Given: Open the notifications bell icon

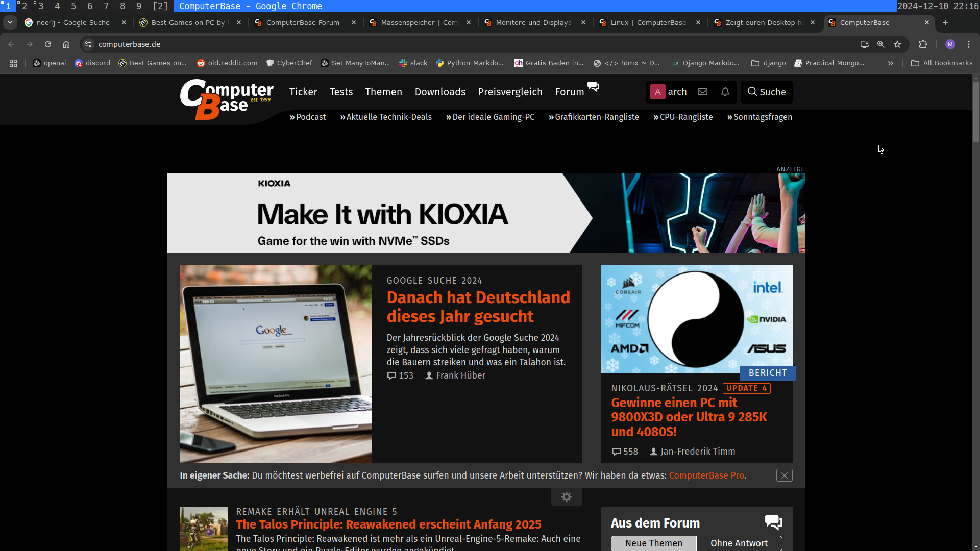Looking at the screenshot, I should 725,92.
